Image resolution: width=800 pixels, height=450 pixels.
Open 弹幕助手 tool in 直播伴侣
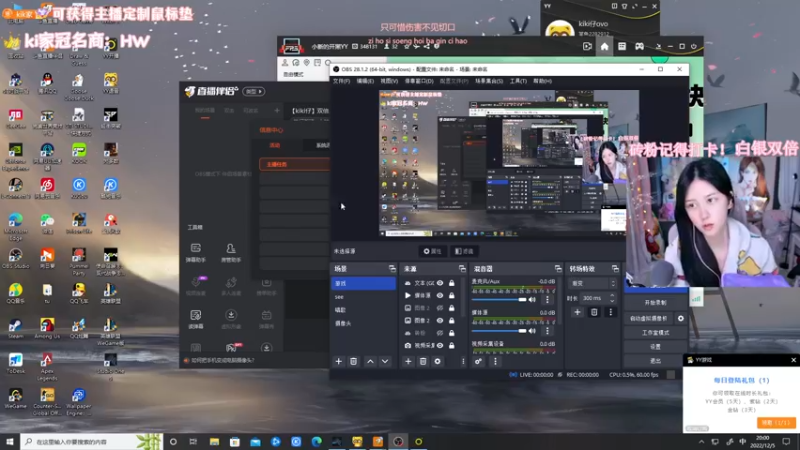(196, 253)
